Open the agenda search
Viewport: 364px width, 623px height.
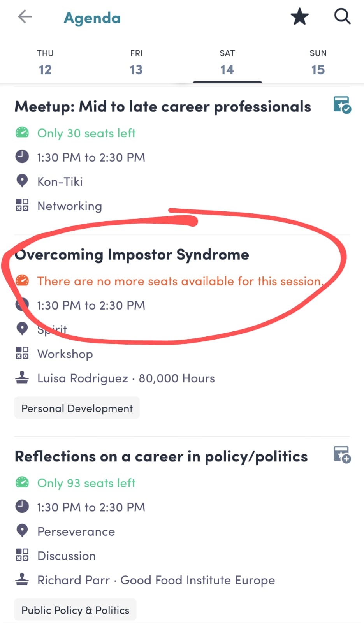coord(342,17)
